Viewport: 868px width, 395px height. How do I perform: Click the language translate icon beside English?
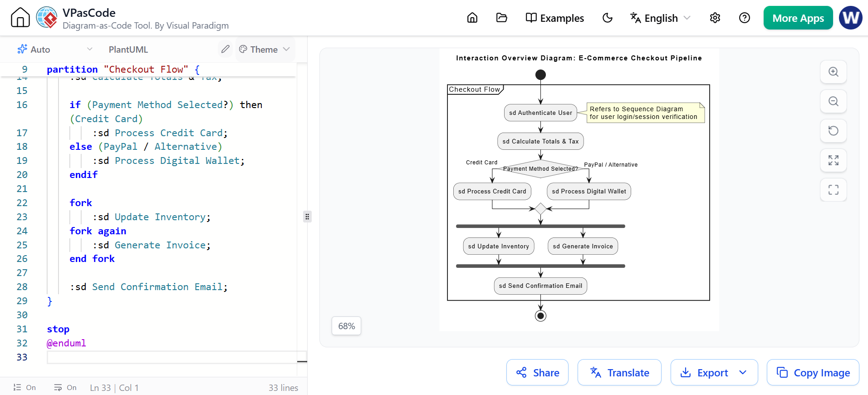pos(635,18)
